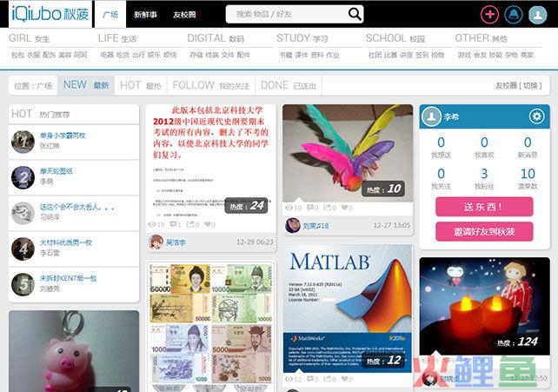This screenshot has width=558, height=392.
Task: Click the rank 4 hot item avatar
Action: pyautogui.click(x=23, y=249)
